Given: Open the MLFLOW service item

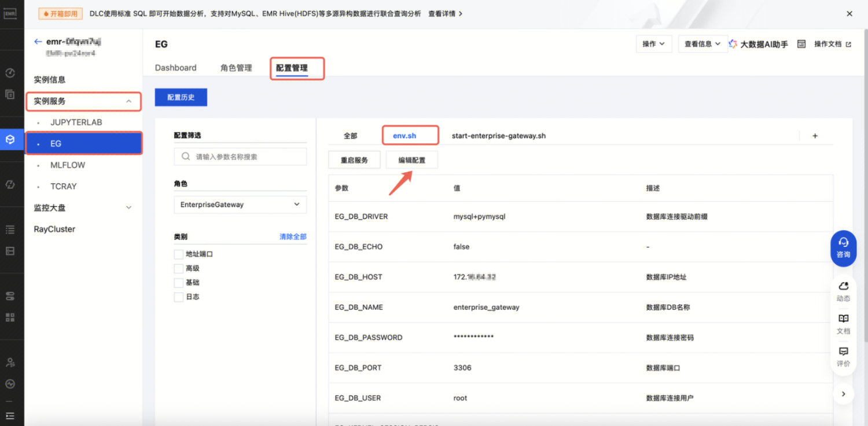Looking at the screenshot, I should [x=68, y=165].
